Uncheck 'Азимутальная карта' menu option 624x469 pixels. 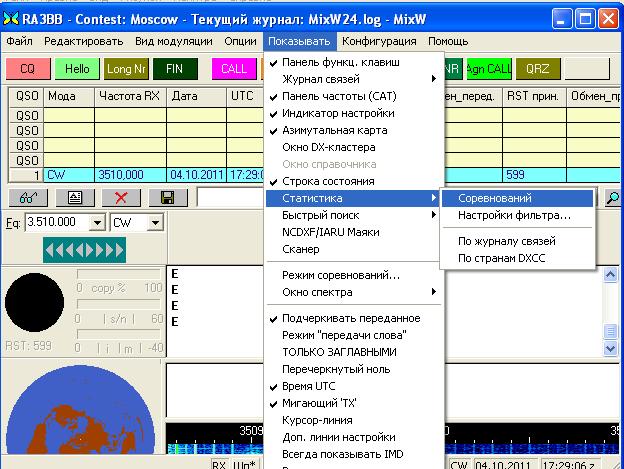pyautogui.click(x=334, y=130)
